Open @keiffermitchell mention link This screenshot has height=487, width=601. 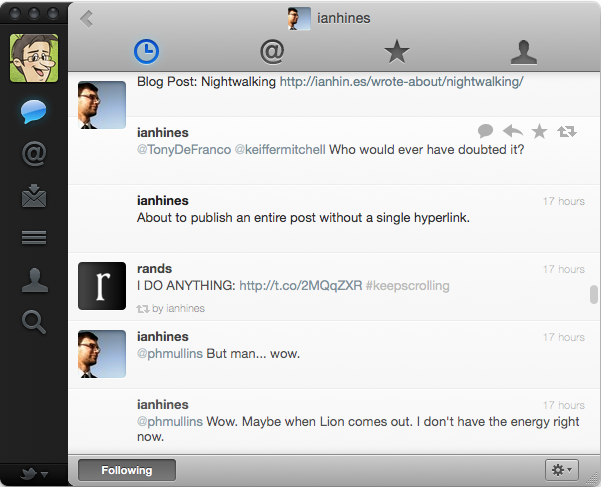(280, 149)
